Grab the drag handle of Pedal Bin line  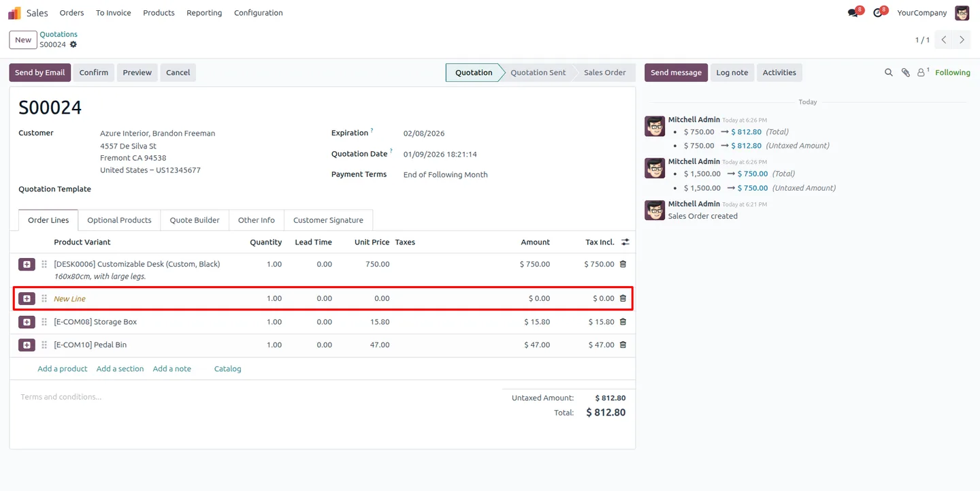[44, 345]
